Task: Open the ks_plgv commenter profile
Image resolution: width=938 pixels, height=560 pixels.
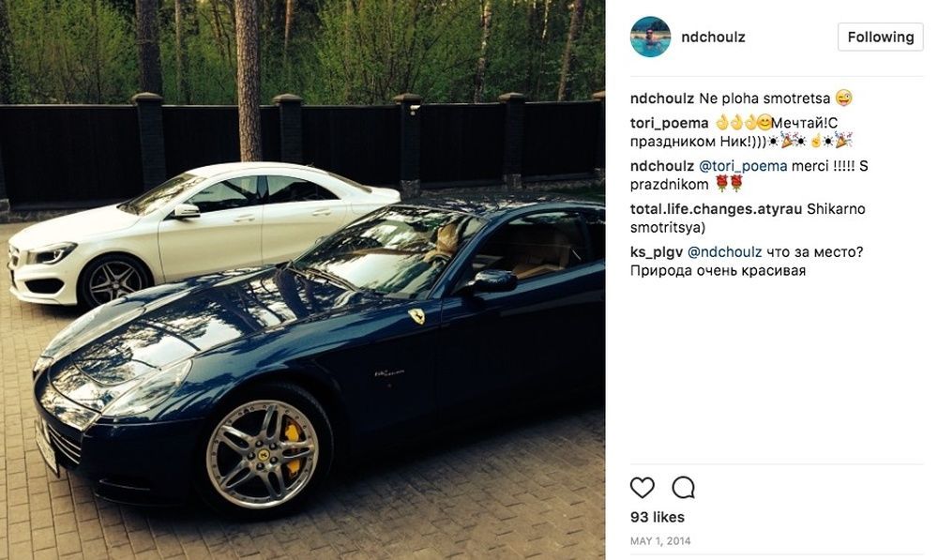Action: (x=656, y=252)
